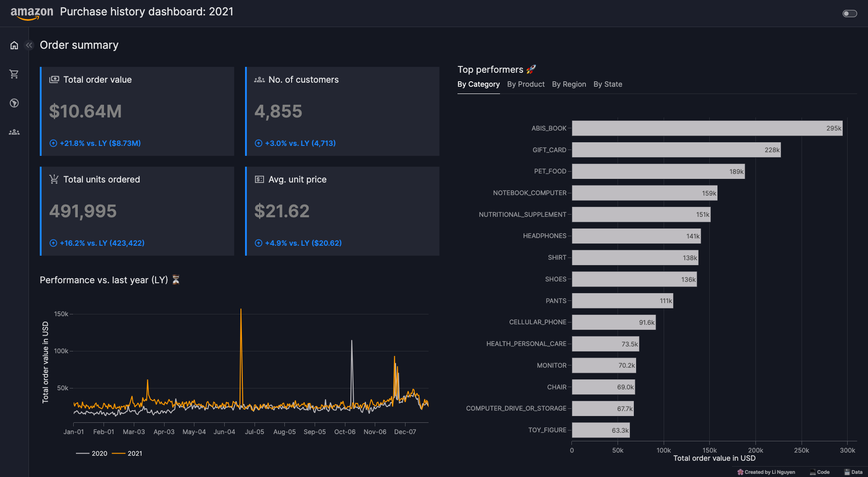868x477 pixels.
Task: Select the GIFT_CARD bar
Action: point(676,150)
